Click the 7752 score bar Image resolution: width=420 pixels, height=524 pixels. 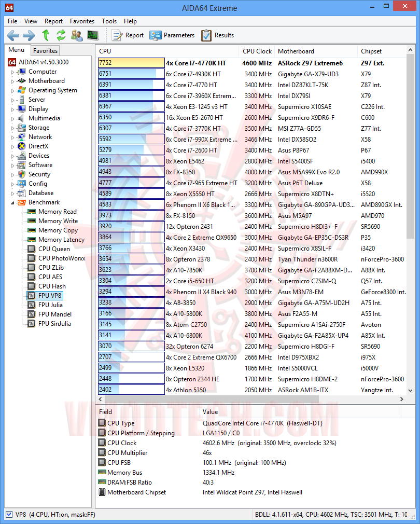131,63
